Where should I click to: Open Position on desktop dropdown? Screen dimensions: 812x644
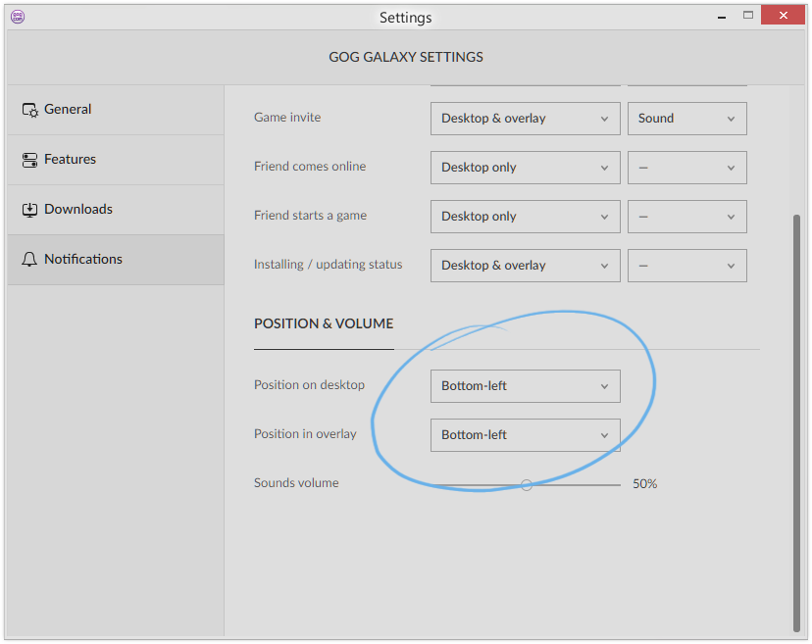(x=525, y=386)
